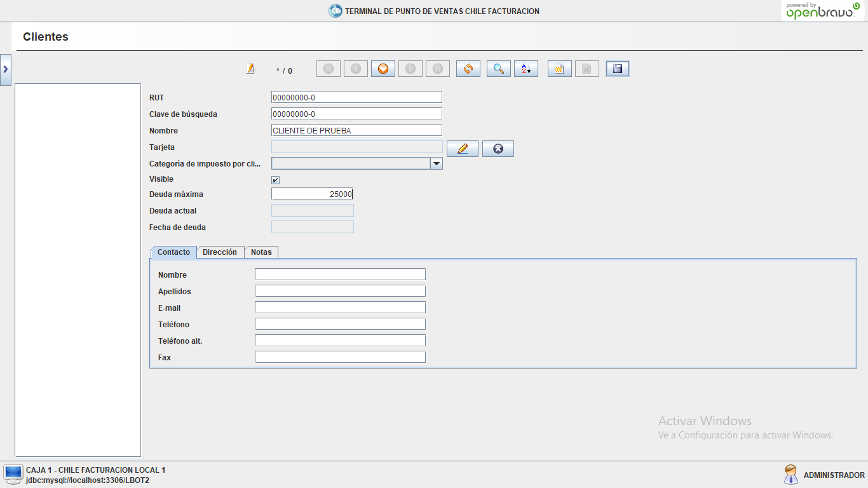The height and width of the screenshot is (488, 868).
Task: Click the Categoría de impuesto label
Action: coord(205,164)
